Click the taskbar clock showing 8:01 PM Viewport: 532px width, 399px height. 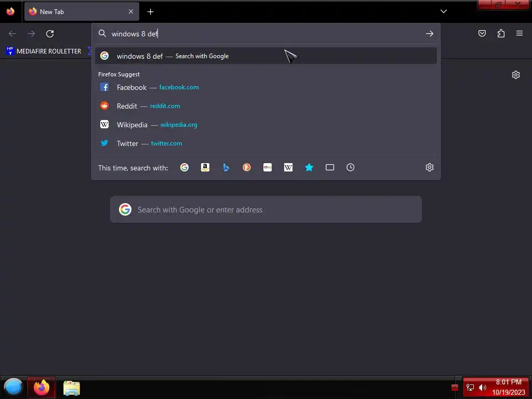(508, 387)
